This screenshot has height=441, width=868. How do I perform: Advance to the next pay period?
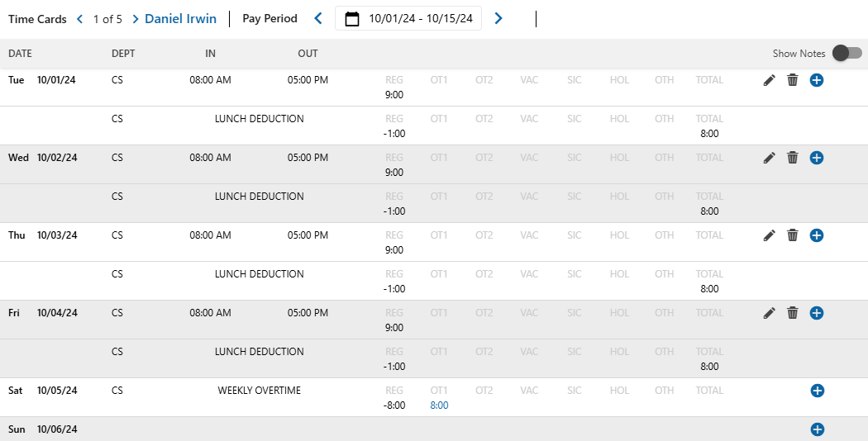click(498, 18)
